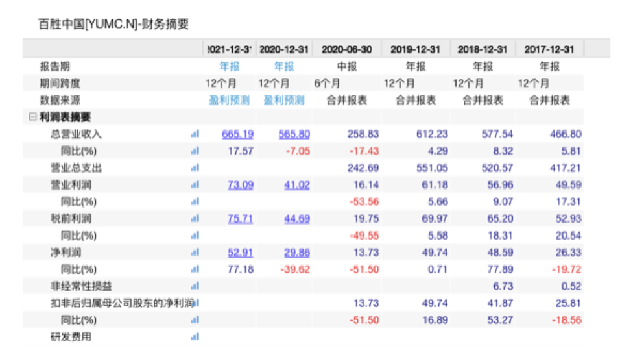The width and height of the screenshot is (644, 359).
Task: Click the 2017-12-31 column header
Action: click(550, 49)
